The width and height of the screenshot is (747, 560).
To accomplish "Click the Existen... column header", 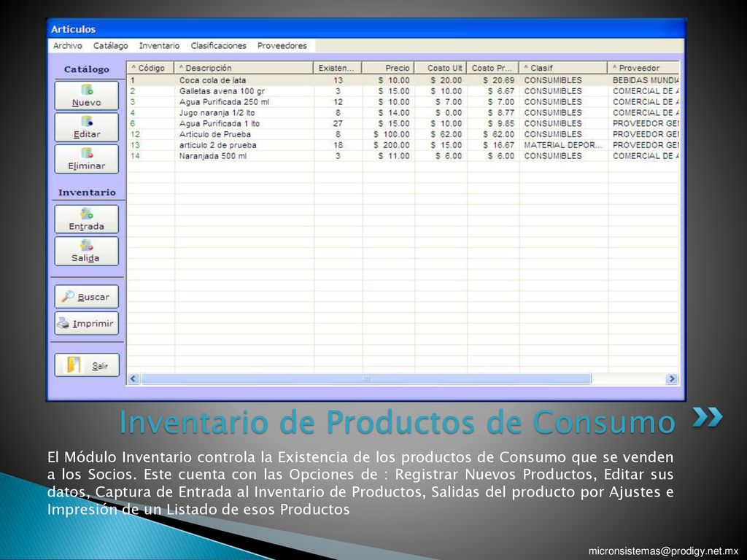I will [x=338, y=68].
